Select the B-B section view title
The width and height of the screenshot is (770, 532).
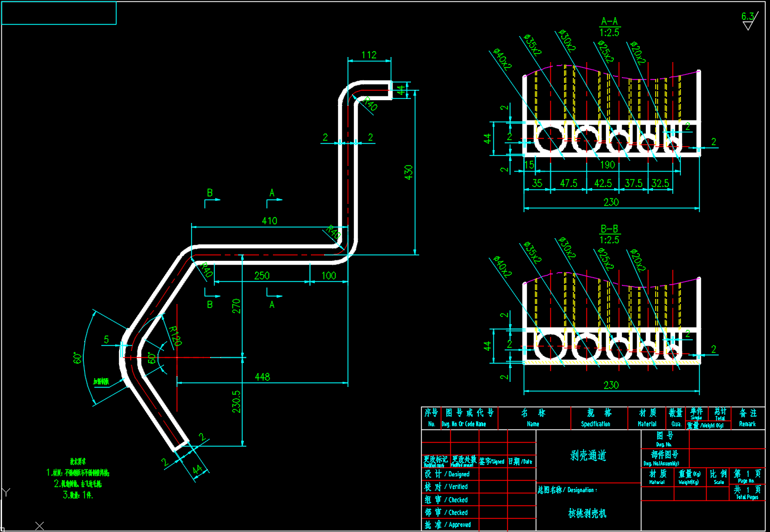[x=610, y=234]
